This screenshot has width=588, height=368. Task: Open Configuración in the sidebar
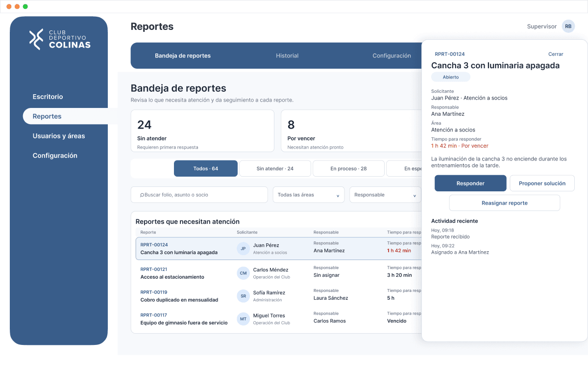point(55,156)
